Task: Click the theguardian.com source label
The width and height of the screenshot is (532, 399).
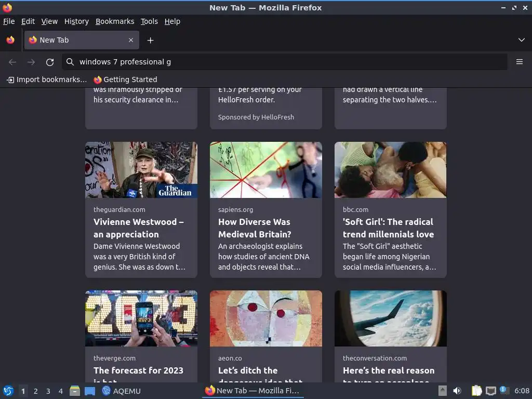Action: (x=119, y=210)
